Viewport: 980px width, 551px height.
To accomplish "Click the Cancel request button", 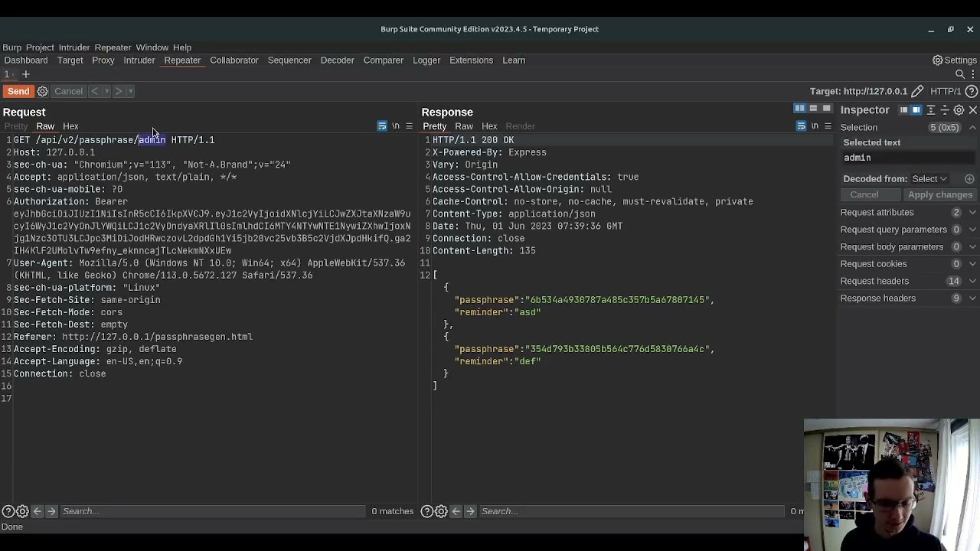I will point(68,91).
